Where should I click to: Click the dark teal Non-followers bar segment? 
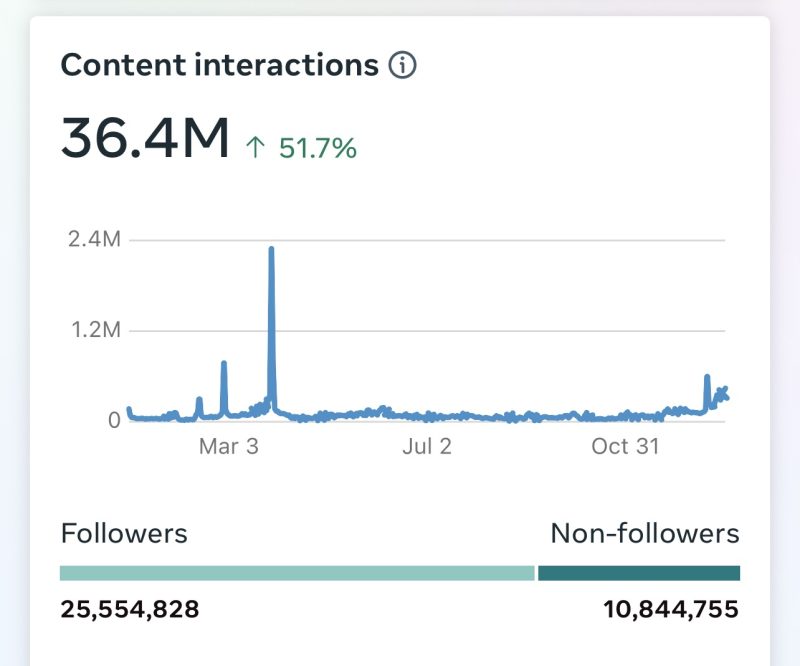point(639,573)
